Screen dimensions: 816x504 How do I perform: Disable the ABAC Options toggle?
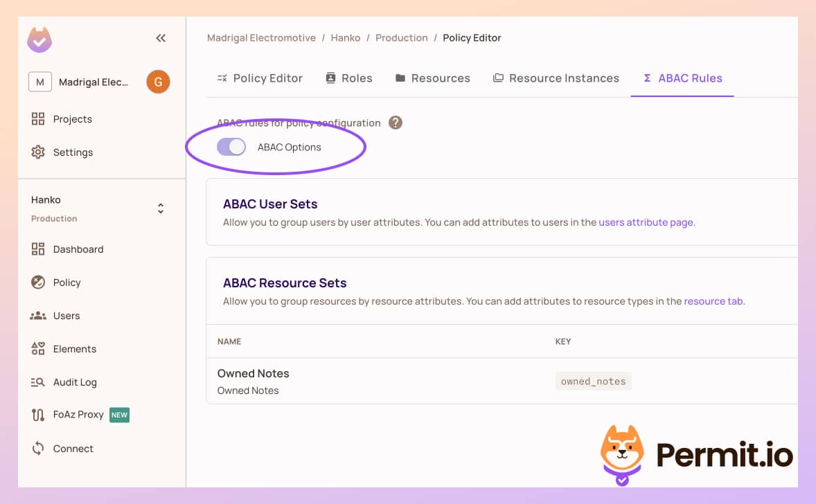coord(232,147)
